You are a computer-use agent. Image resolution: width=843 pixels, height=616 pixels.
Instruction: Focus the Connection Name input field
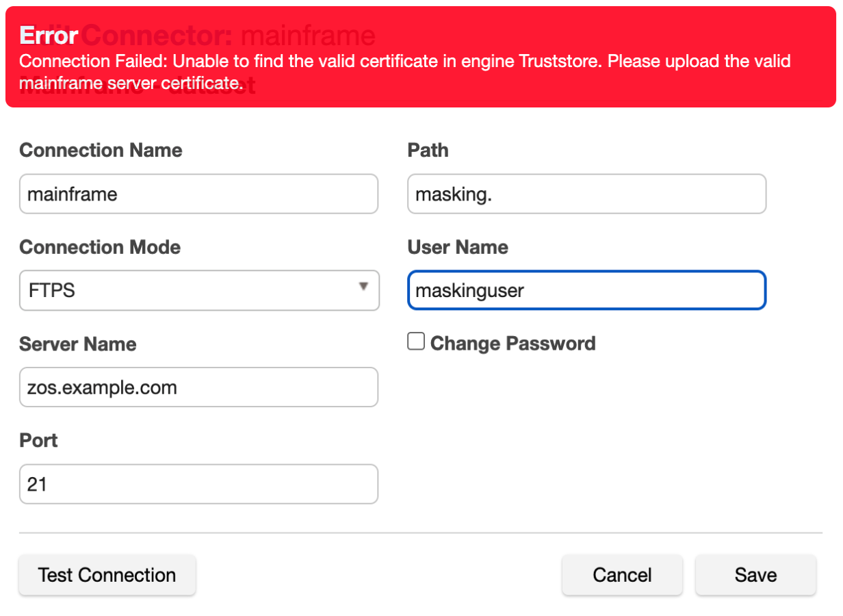coord(198,194)
